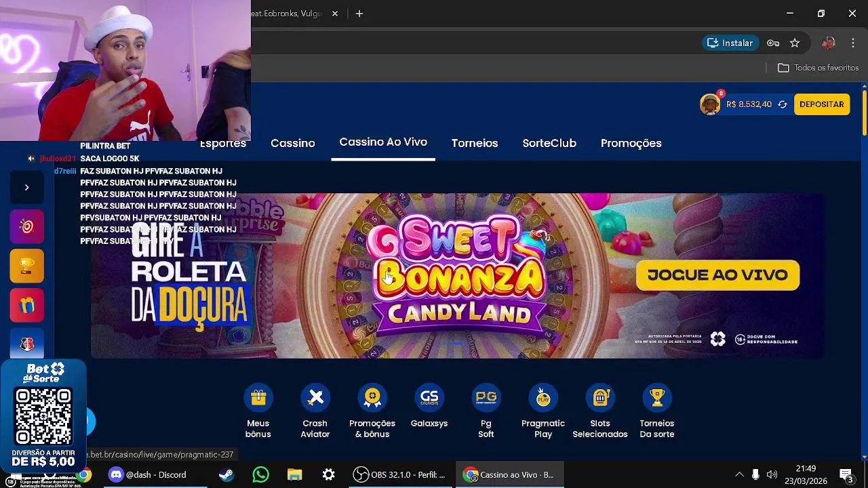868x488 pixels.
Task: Bookmark this page with the star icon
Action: click(795, 43)
